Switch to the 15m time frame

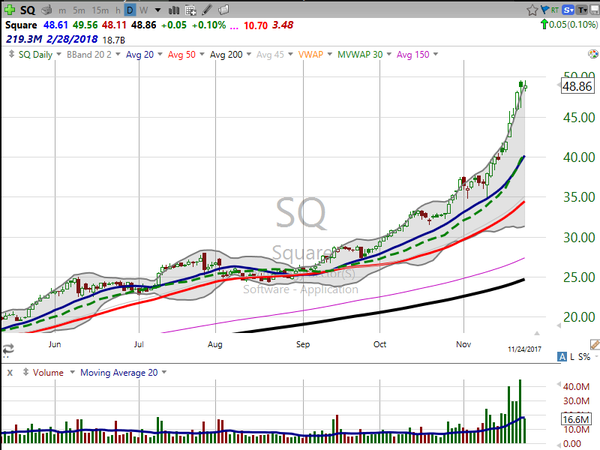(100, 10)
